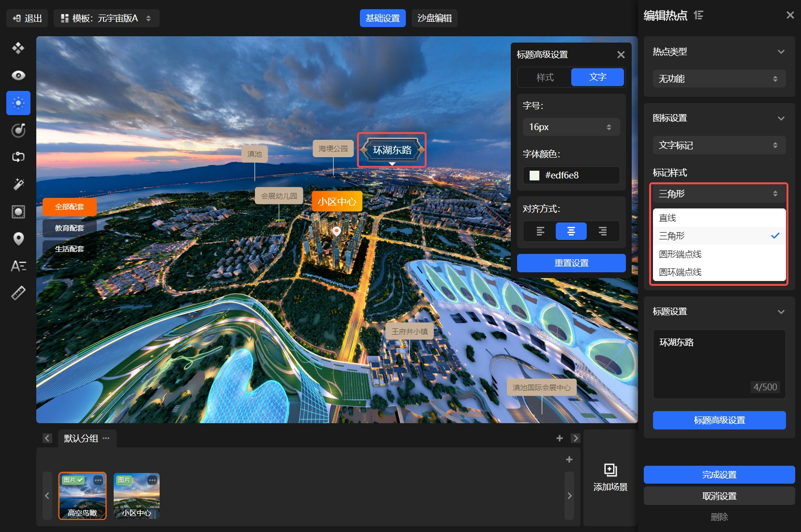Screen dimensions: 801x532
Task: Select the map pin location tool
Action: (18, 238)
